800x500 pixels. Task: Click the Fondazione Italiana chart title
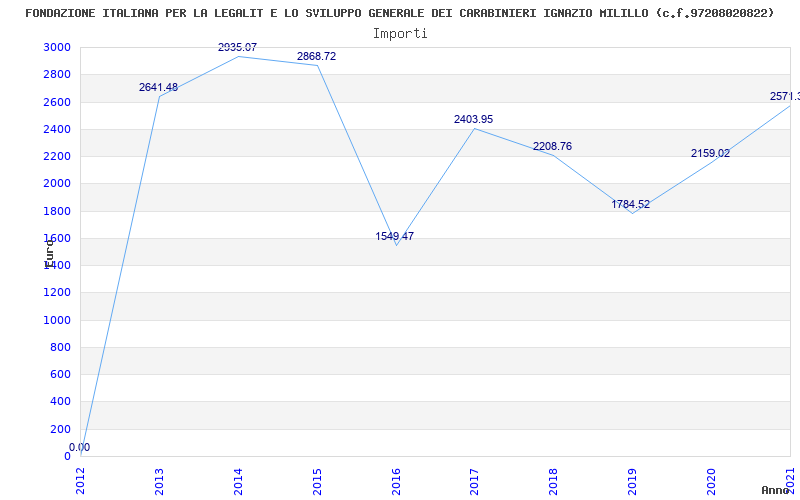point(400,13)
